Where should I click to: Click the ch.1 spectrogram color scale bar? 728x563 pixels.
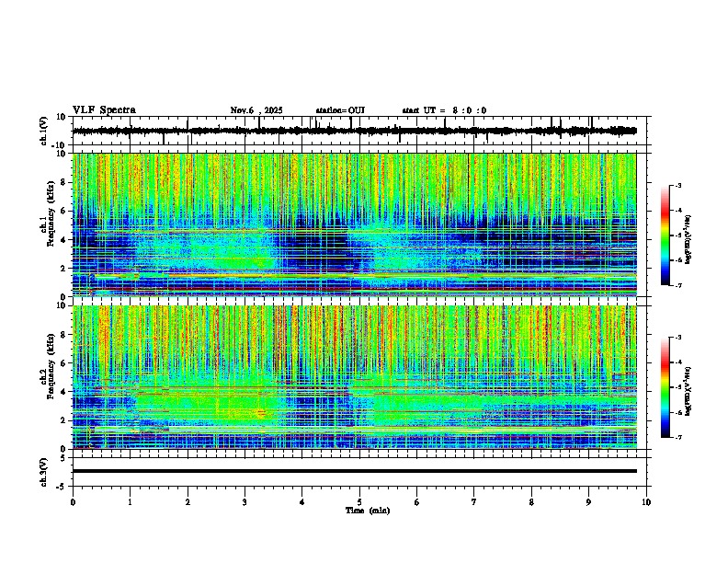point(665,236)
